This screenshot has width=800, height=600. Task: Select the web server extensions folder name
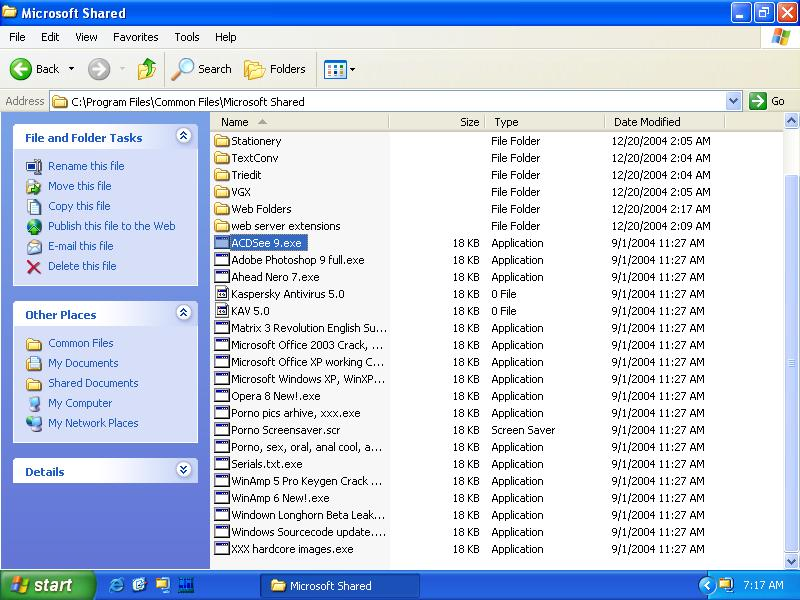286,226
